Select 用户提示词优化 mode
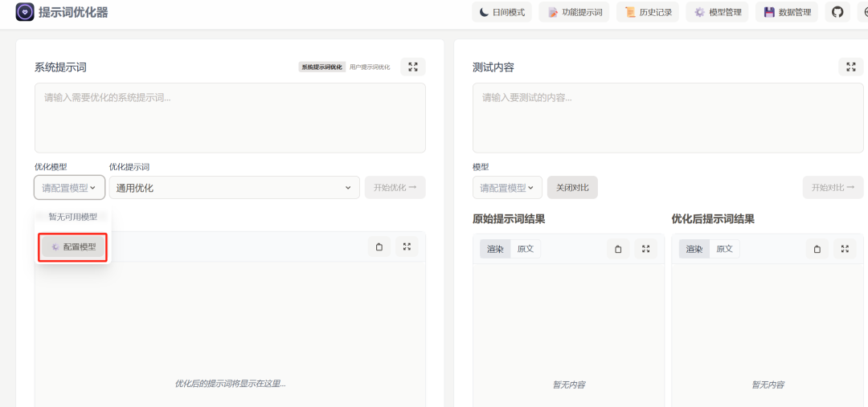868x407 pixels. coord(370,67)
